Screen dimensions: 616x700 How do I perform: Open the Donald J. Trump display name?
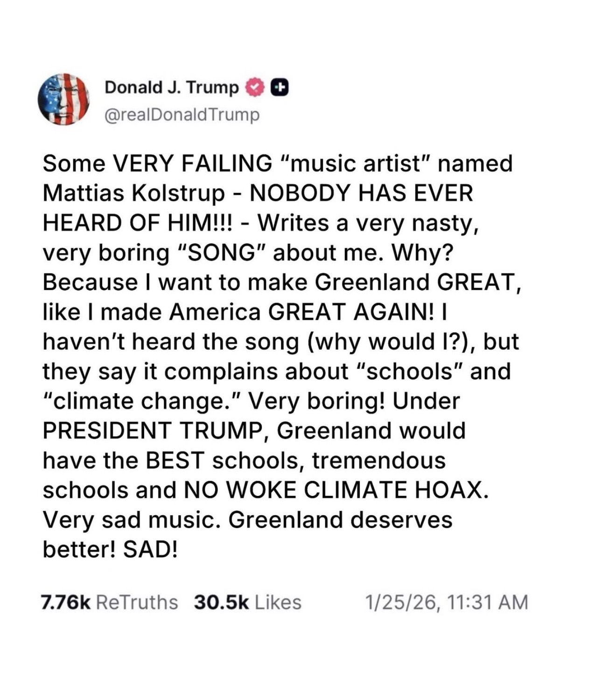171,87
